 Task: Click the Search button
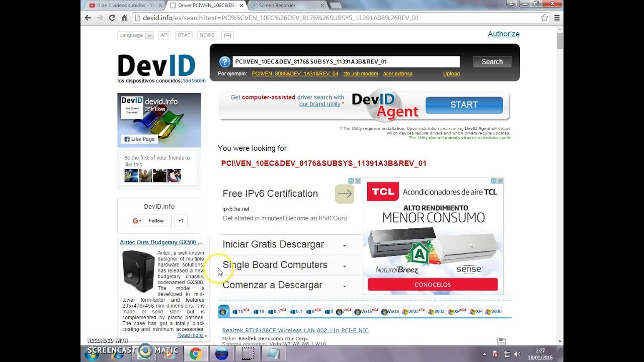point(492,62)
